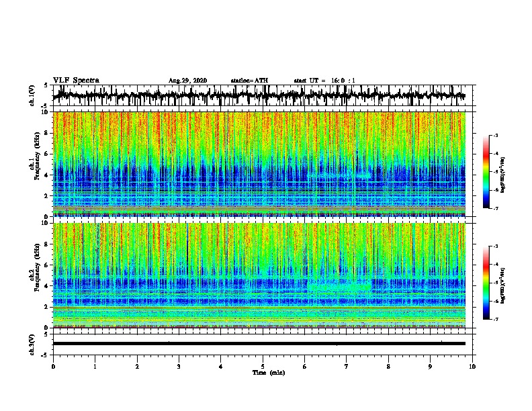Screen dimensions: 532x411
Task: Click the time axis tick label '2'
Action: [x=137, y=367]
